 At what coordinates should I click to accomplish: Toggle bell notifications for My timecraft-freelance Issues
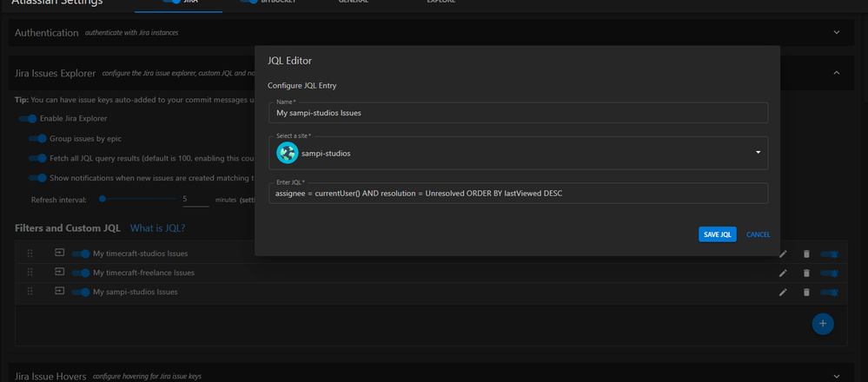click(x=830, y=273)
